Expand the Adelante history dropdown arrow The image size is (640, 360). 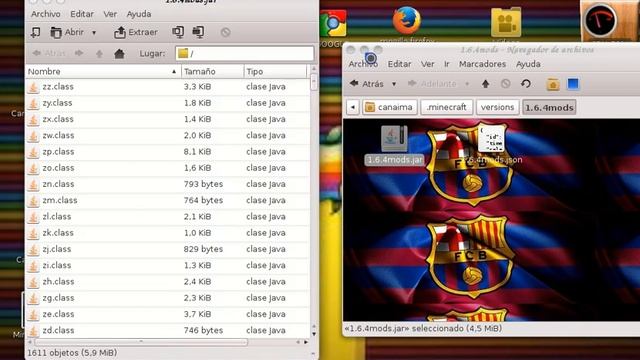467,84
